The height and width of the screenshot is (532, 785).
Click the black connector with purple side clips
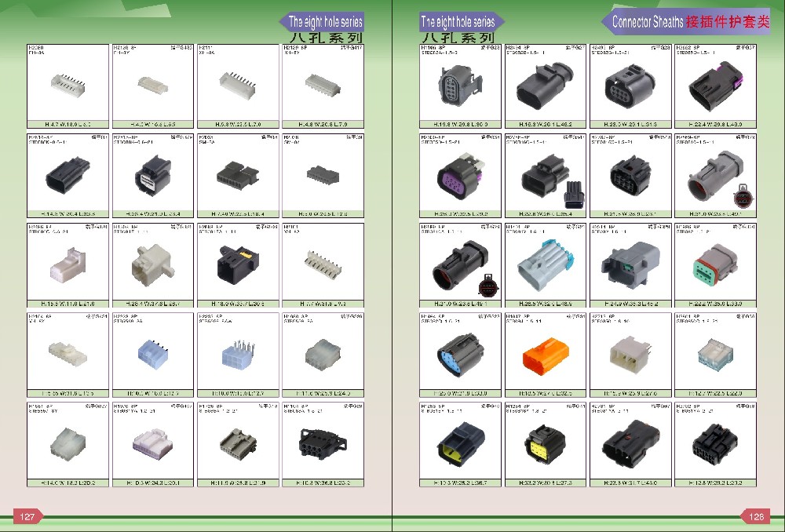[x=715, y=86]
